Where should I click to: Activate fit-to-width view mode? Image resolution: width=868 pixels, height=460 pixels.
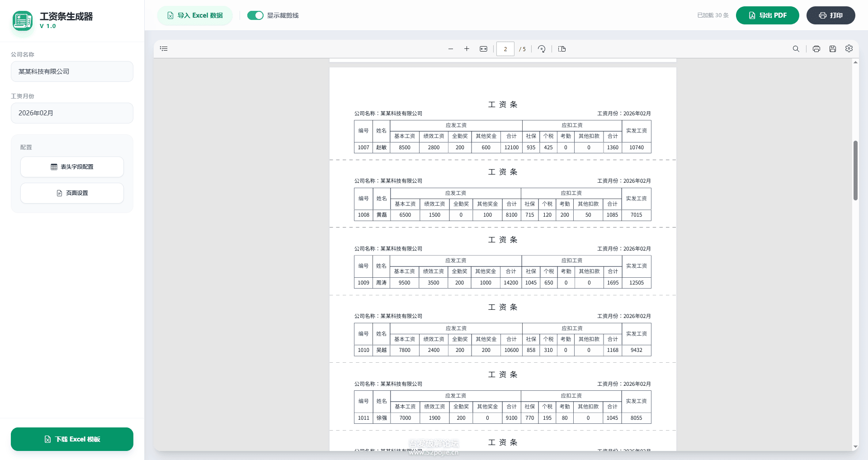pos(483,49)
